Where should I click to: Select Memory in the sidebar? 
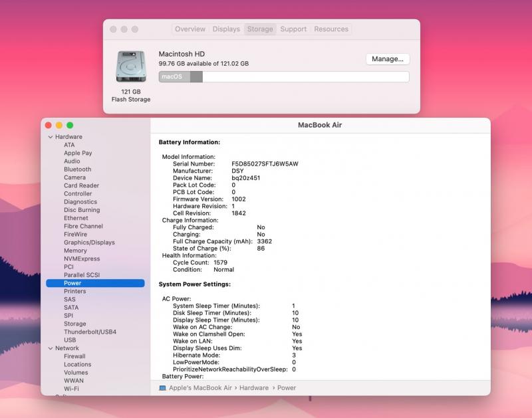(x=75, y=251)
